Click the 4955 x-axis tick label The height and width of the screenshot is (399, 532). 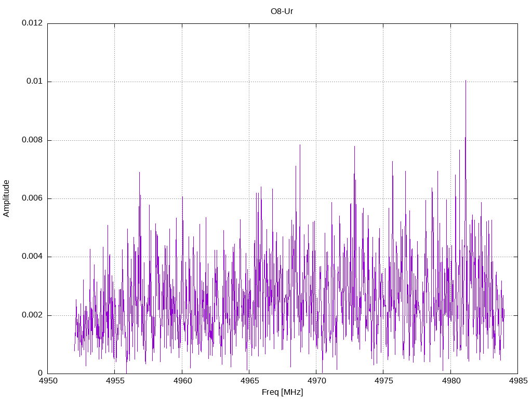tap(115, 381)
